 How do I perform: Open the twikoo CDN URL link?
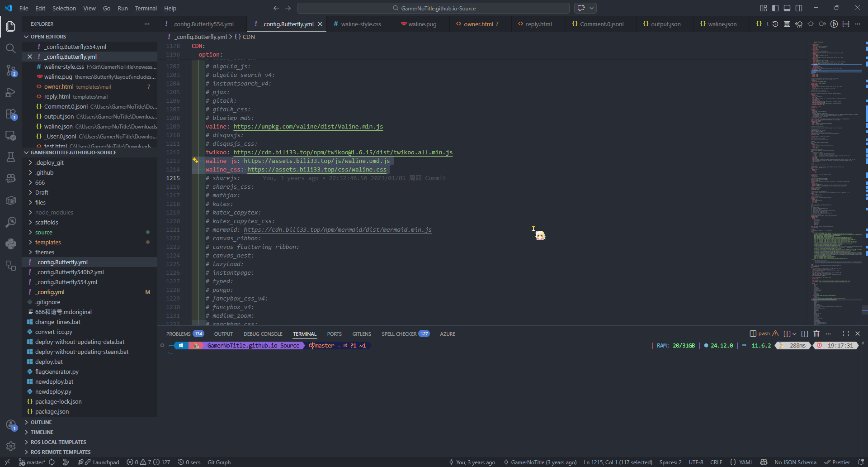coord(343,152)
